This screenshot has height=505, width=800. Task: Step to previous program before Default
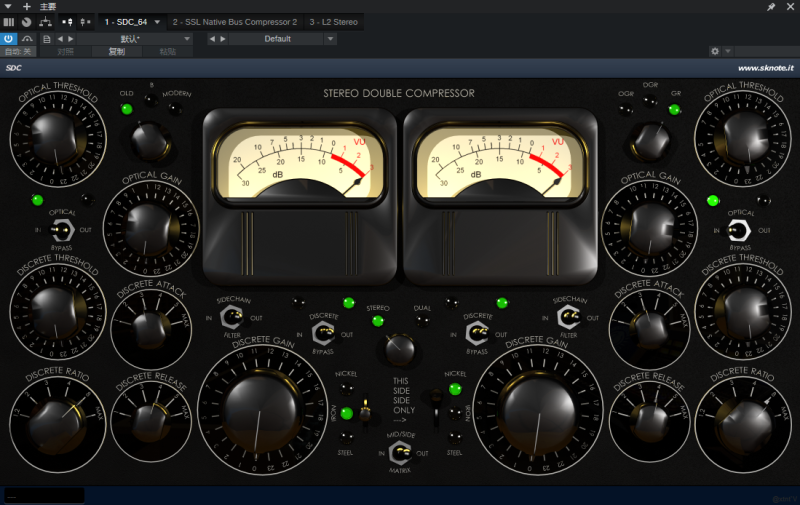[x=212, y=39]
